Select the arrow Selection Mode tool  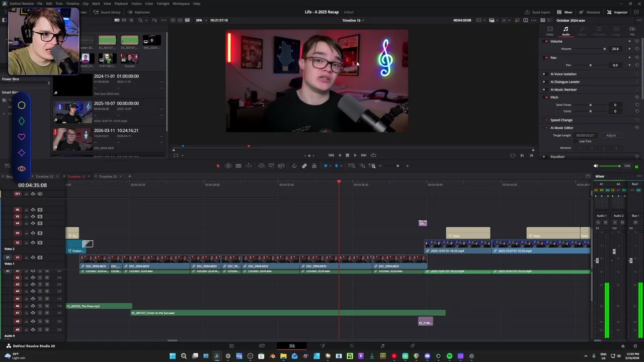pyautogui.click(x=218, y=166)
